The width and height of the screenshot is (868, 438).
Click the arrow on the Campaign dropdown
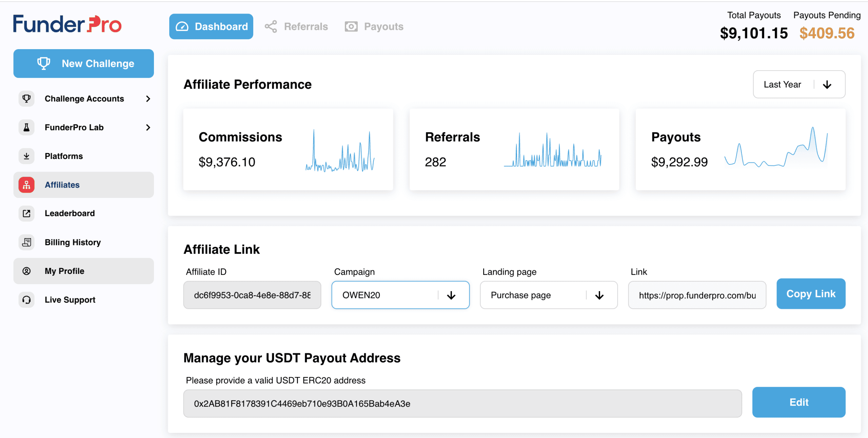coord(451,295)
